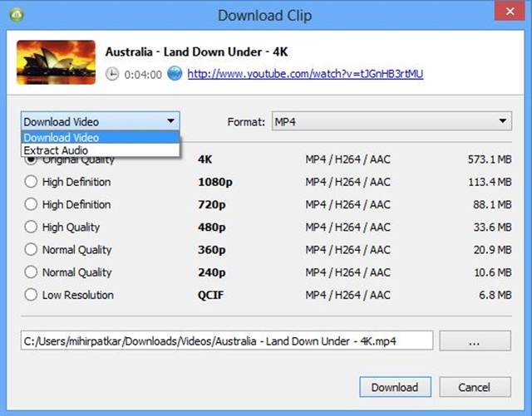Click the Format: label
Viewport: 532px width, 416px height.
246,122
